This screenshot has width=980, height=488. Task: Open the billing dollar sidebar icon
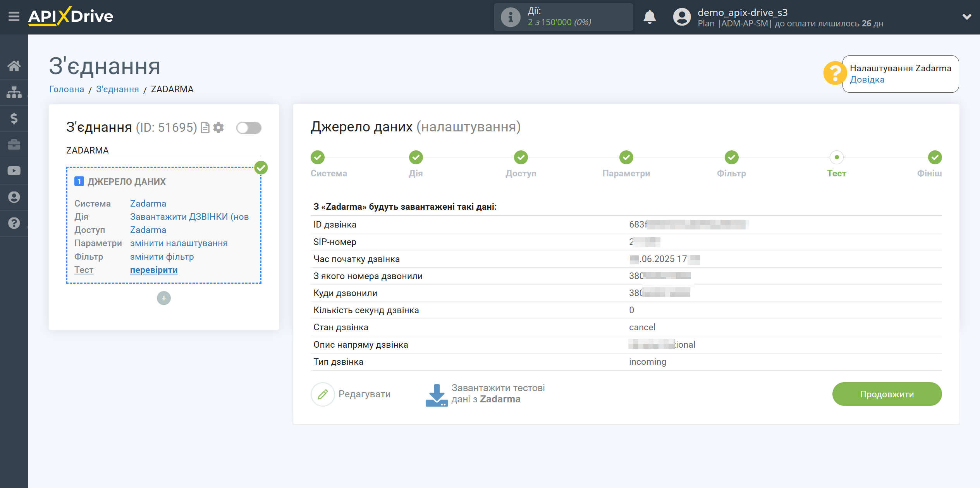coord(14,118)
